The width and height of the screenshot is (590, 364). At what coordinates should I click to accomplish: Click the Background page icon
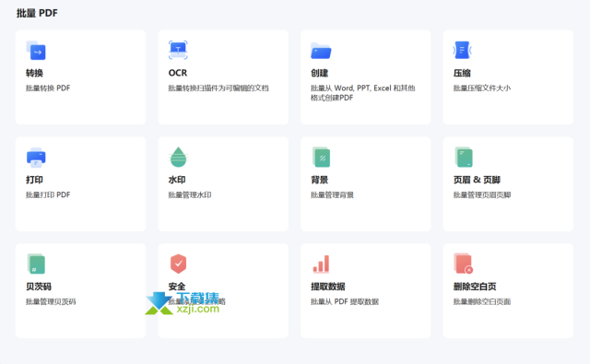coord(321,157)
